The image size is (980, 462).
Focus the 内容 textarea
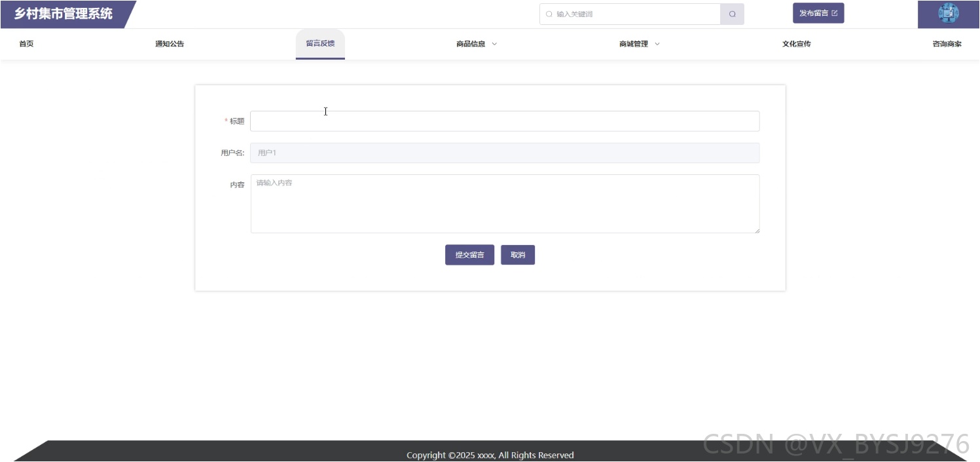point(505,204)
